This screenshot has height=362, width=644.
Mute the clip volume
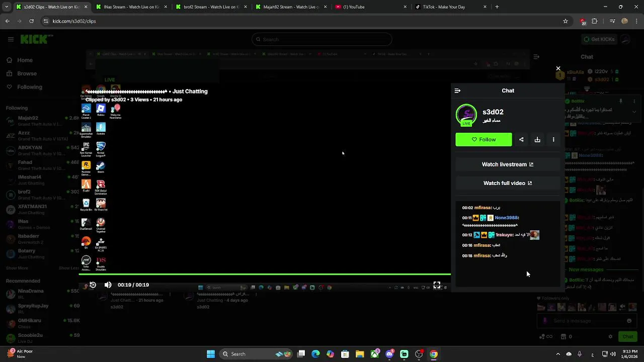point(108,285)
